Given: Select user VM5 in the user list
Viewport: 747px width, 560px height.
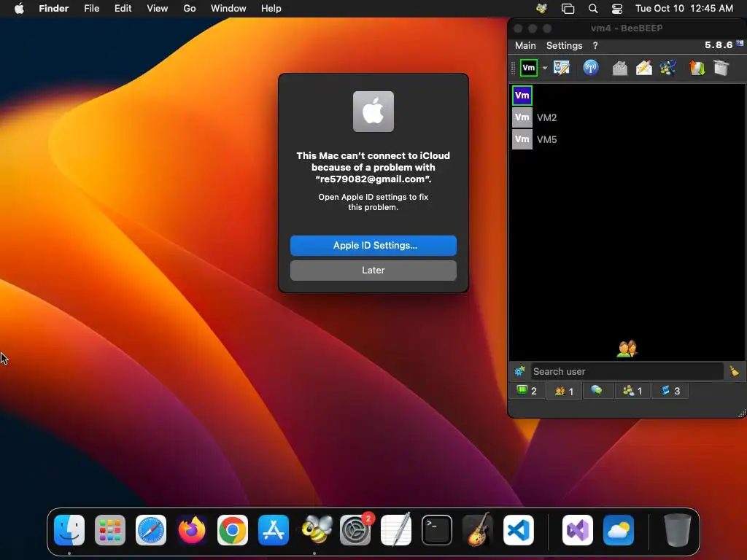Looking at the screenshot, I should pos(627,139).
